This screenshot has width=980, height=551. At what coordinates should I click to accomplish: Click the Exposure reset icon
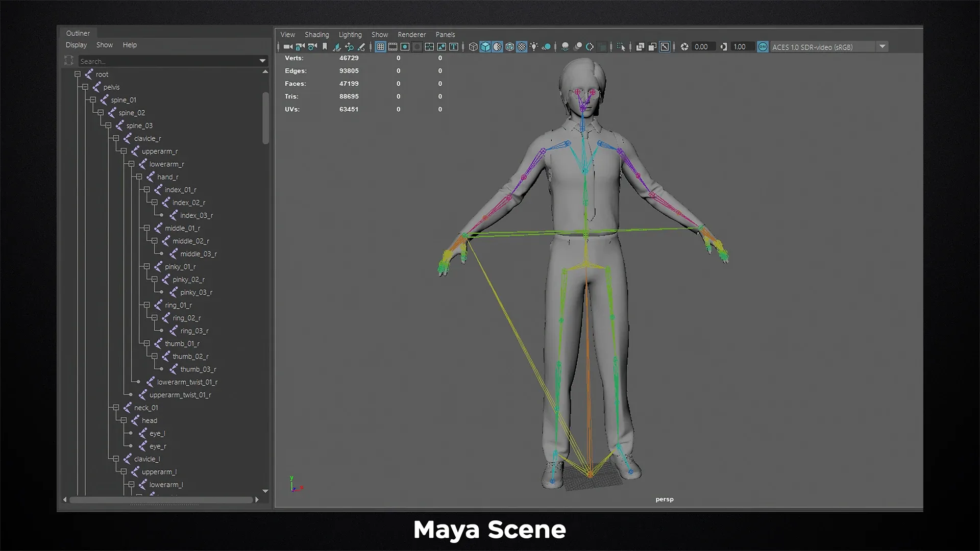point(684,47)
